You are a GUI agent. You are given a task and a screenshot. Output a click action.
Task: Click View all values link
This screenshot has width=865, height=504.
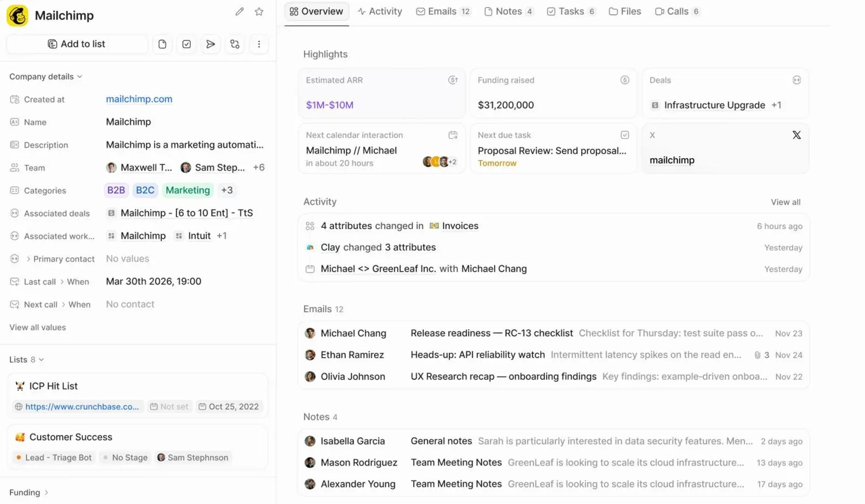[x=37, y=327]
